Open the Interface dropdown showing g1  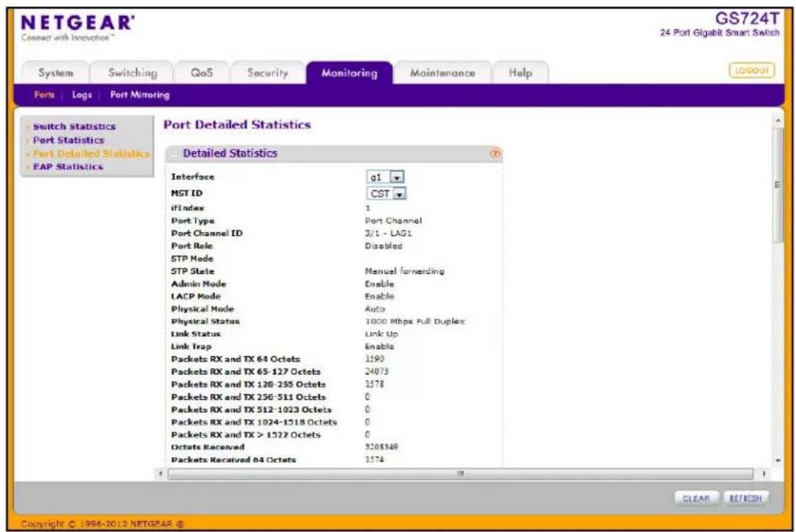[385, 177]
